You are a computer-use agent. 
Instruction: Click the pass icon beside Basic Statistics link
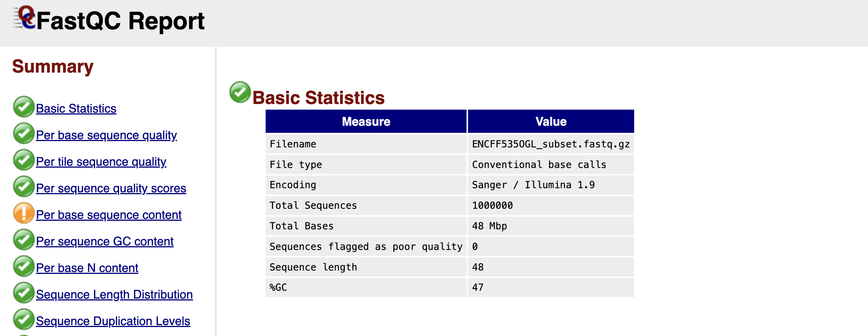point(24,107)
